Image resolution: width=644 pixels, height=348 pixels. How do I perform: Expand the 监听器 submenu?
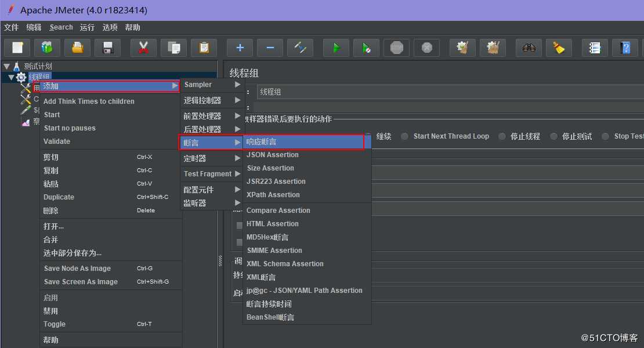click(x=212, y=203)
